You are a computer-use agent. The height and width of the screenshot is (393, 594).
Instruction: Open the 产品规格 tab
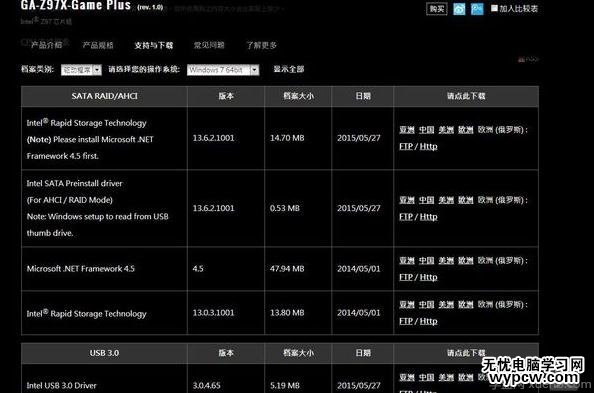coord(98,45)
